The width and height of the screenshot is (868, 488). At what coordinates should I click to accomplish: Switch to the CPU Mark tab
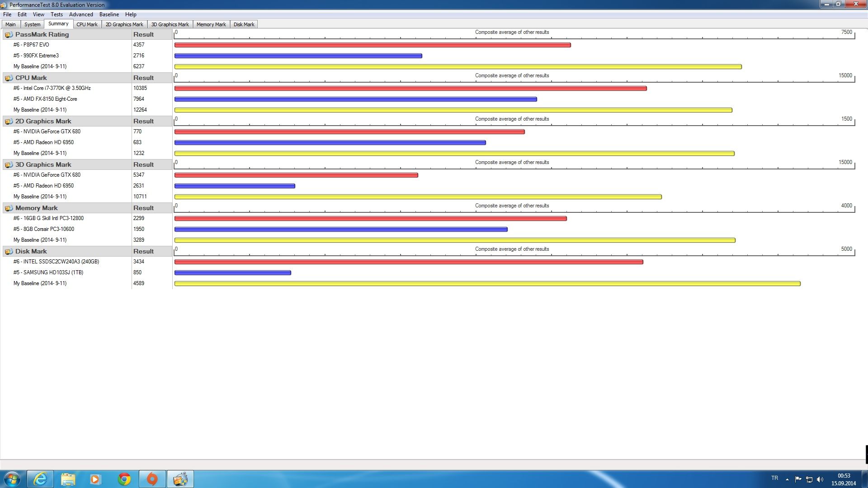(x=87, y=24)
